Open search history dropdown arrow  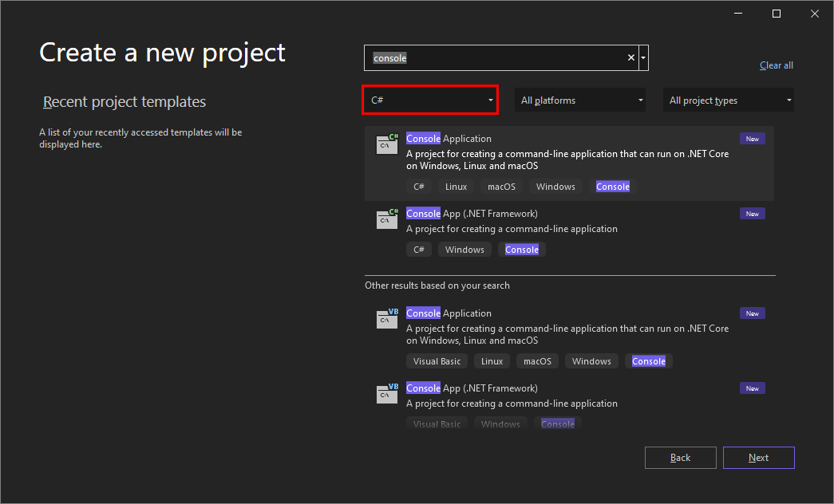coord(643,57)
